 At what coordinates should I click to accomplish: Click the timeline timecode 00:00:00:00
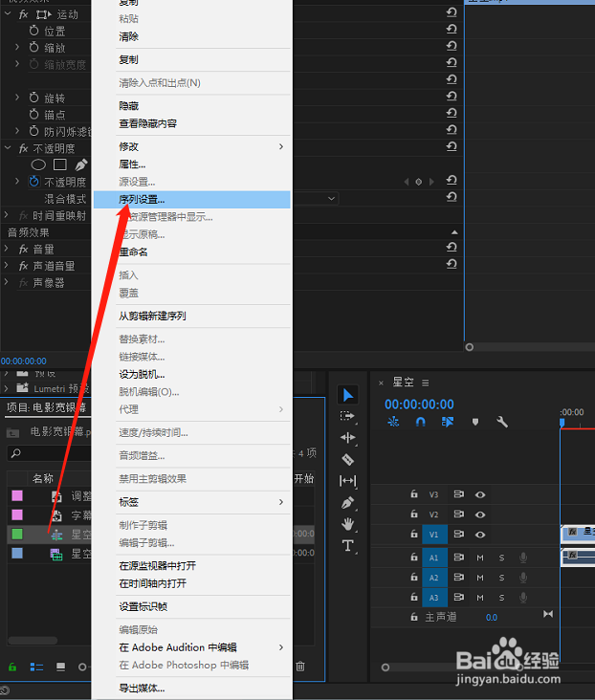coord(419,405)
